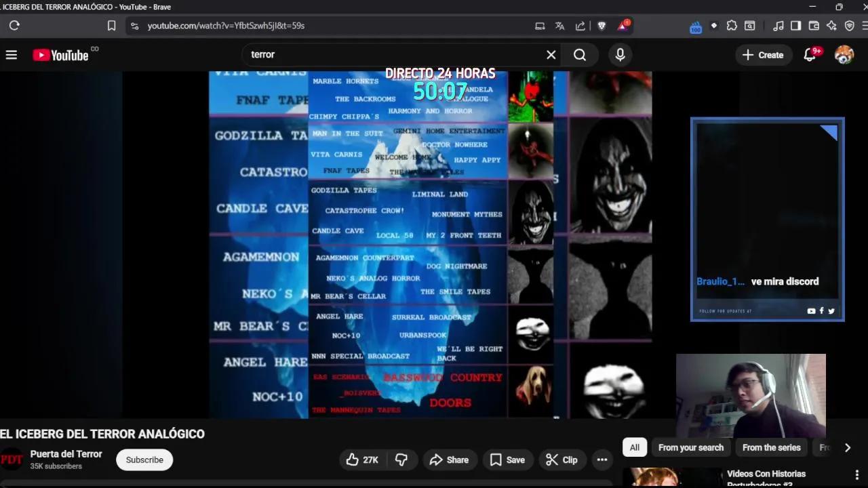The width and height of the screenshot is (868, 488).
Task: Save the video to a playlist
Action: [x=507, y=460]
